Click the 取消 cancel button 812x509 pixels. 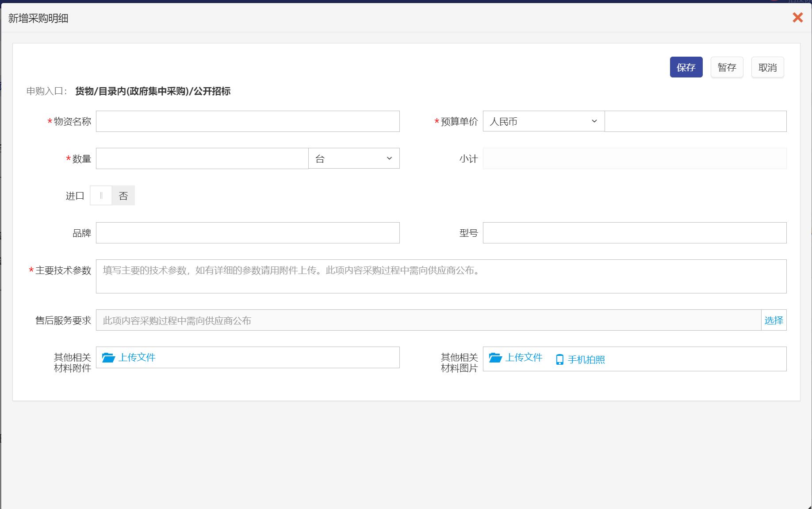pos(767,67)
